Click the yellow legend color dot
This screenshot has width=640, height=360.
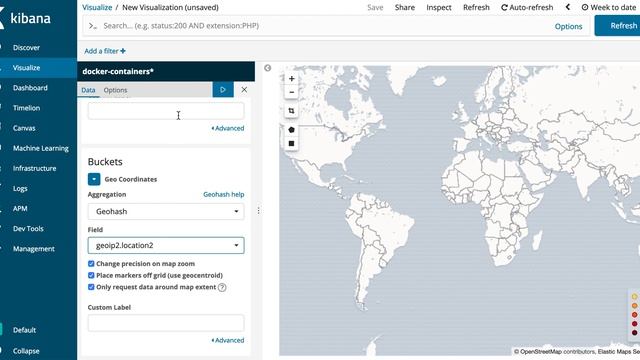[x=634, y=297]
